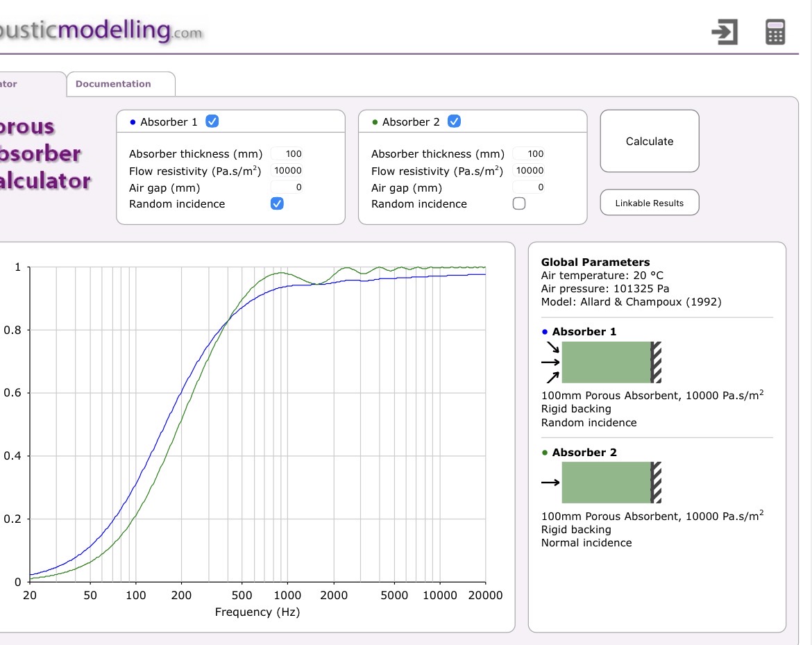Image resolution: width=812 pixels, height=645 pixels.
Task: Disable the Absorber 2 checkbox
Action: 454,122
